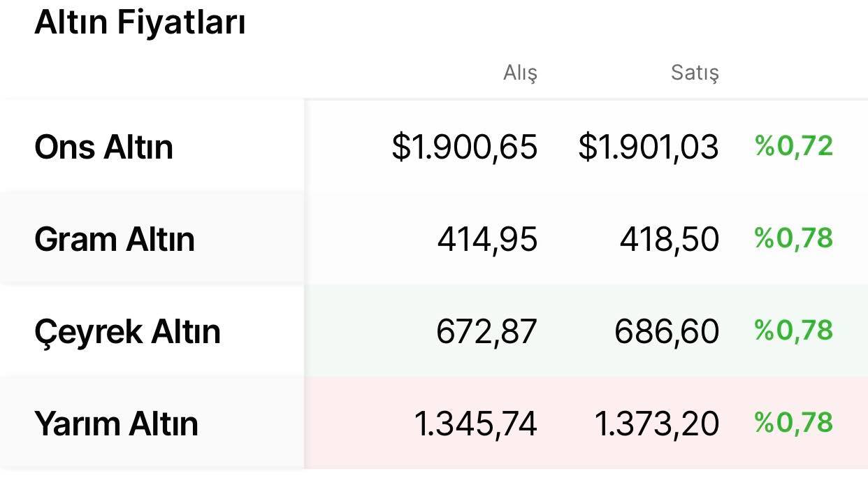This screenshot has width=868, height=478.
Task: Click Yarım Altın's percentage change value
Action: (794, 422)
